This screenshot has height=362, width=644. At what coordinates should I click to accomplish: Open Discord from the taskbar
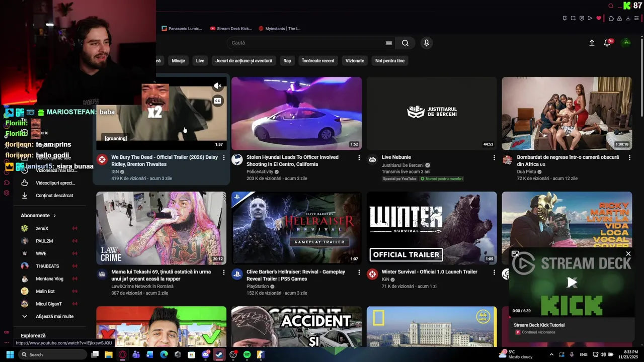click(205, 354)
